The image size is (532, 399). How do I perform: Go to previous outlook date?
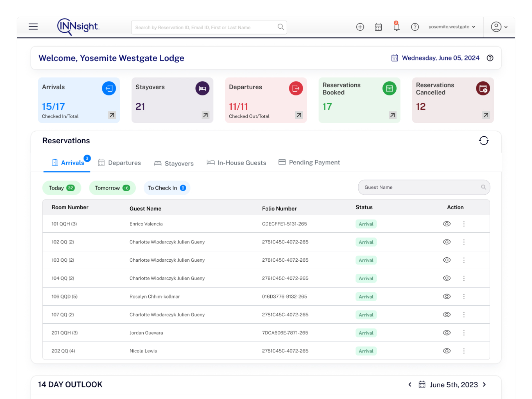pyautogui.click(x=410, y=385)
